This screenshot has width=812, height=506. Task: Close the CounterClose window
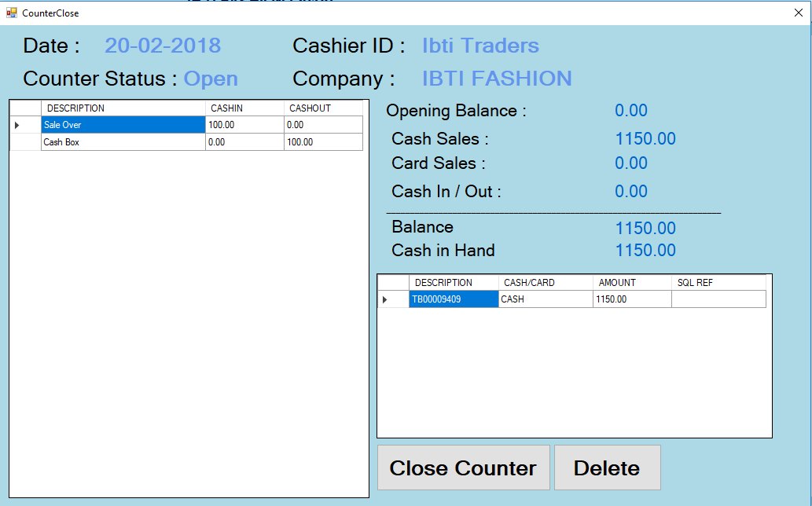click(x=798, y=13)
